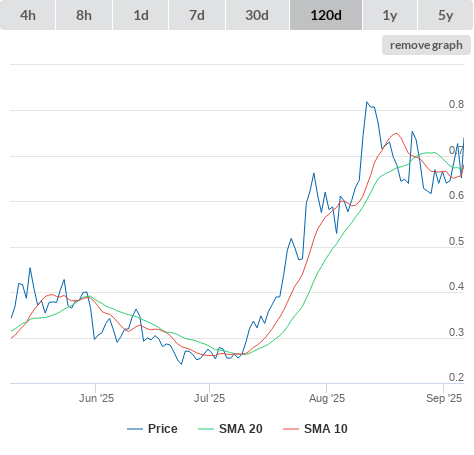Select the 4h time range tab
The image size is (474, 455).
point(28,15)
